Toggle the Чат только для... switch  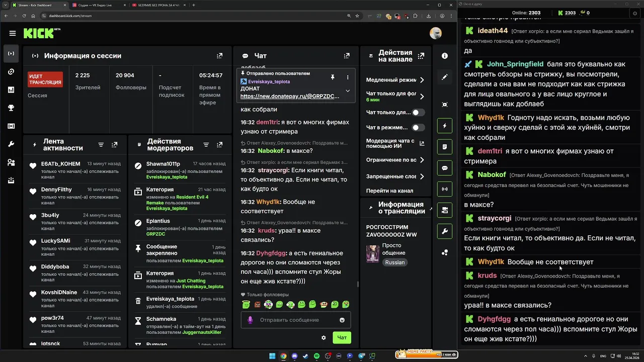[x=418, y=113]
